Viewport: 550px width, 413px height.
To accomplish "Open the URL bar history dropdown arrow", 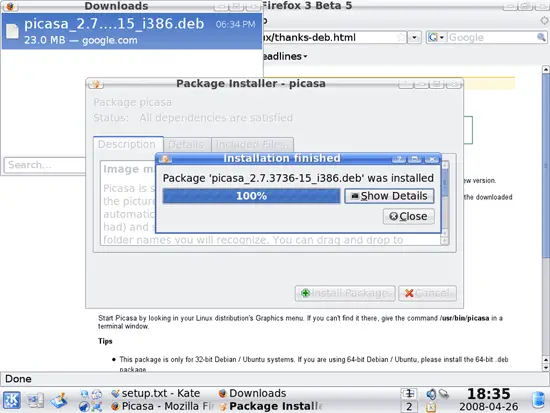I will coord(415,37).
